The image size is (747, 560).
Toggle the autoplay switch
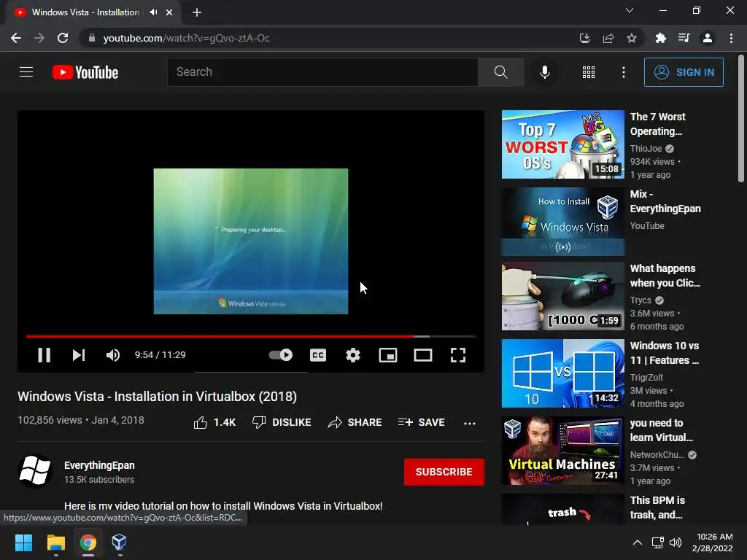[x=281, y=355]
